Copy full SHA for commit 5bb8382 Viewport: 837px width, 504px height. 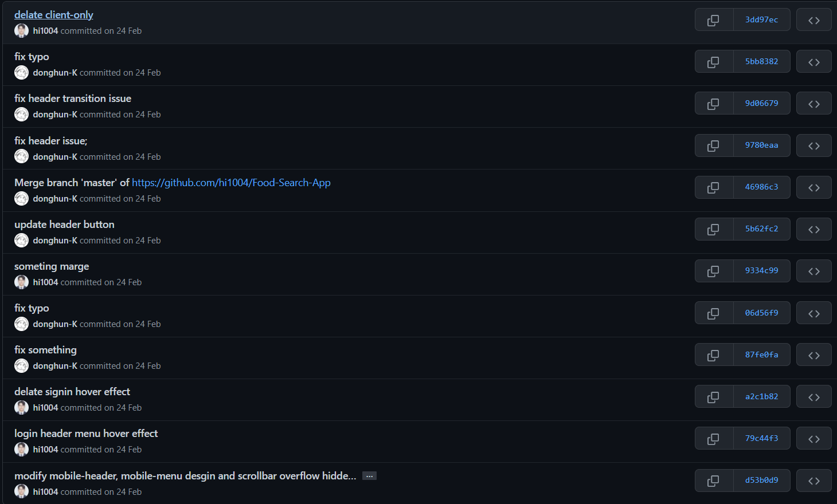(x=714, y=62)
